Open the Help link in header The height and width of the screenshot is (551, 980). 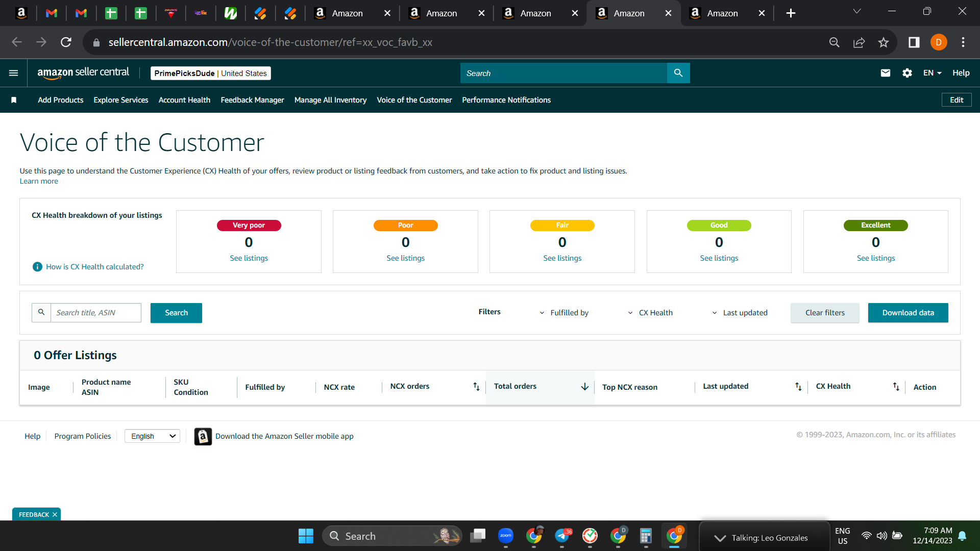coord(961,73)
